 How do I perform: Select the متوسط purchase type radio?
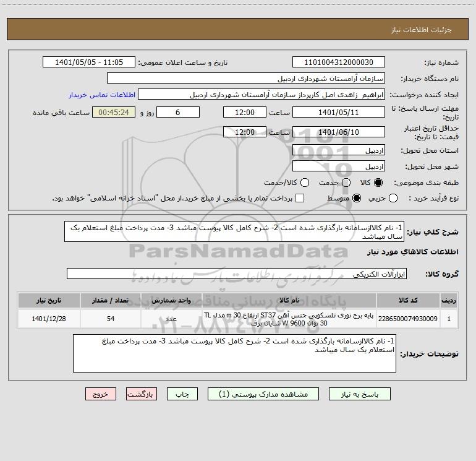357,198
